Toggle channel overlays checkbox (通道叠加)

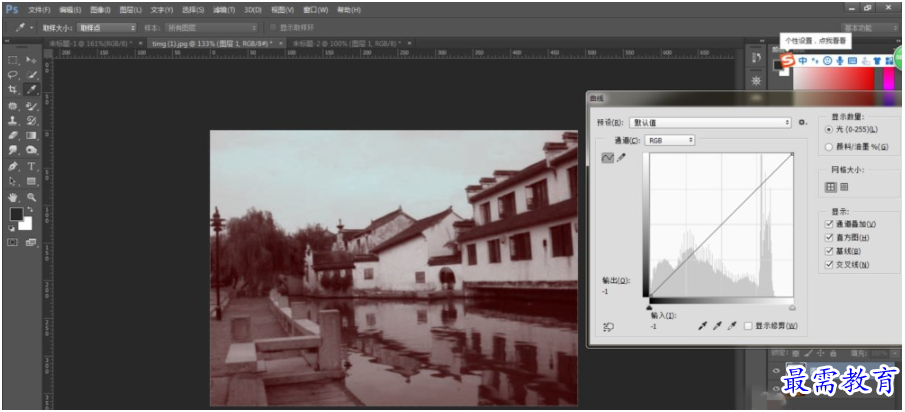[829, 224]
